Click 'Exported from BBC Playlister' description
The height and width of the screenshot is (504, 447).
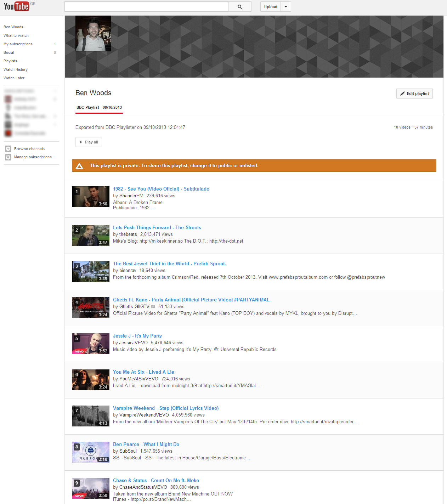[130, 127]
